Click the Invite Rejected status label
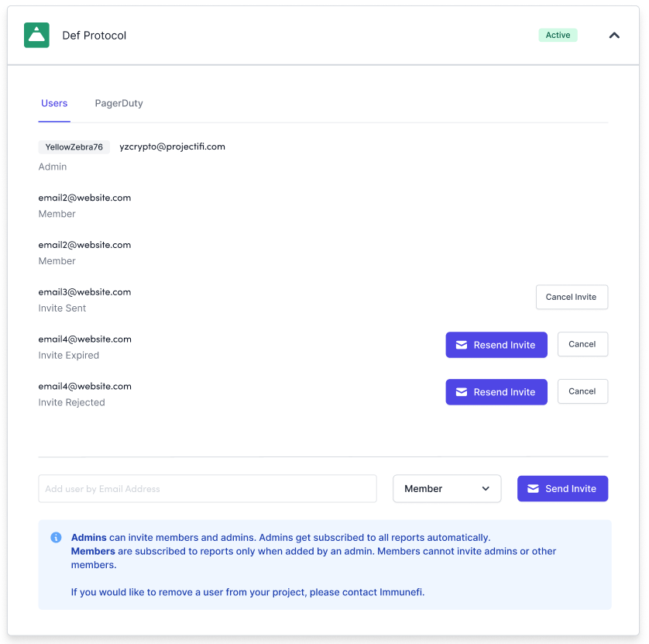The width and height of the screenshot is (649, 644). (71, 402)
